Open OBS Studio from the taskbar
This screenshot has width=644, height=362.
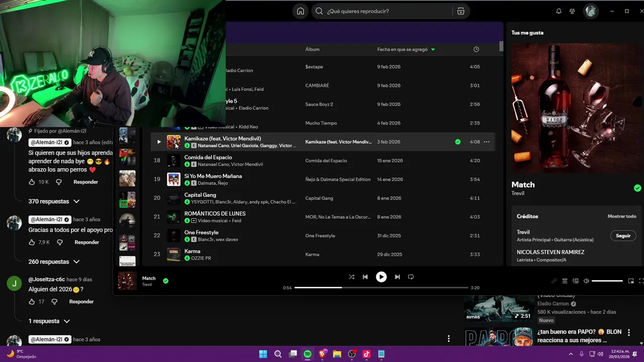pos(352,354)
